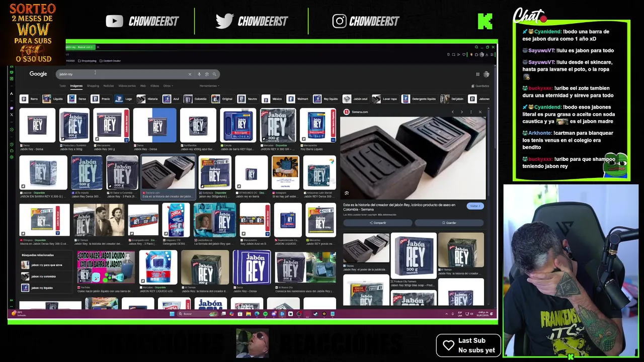Open the Guardados saved items link
644x362 pixels.
(480, 86)
